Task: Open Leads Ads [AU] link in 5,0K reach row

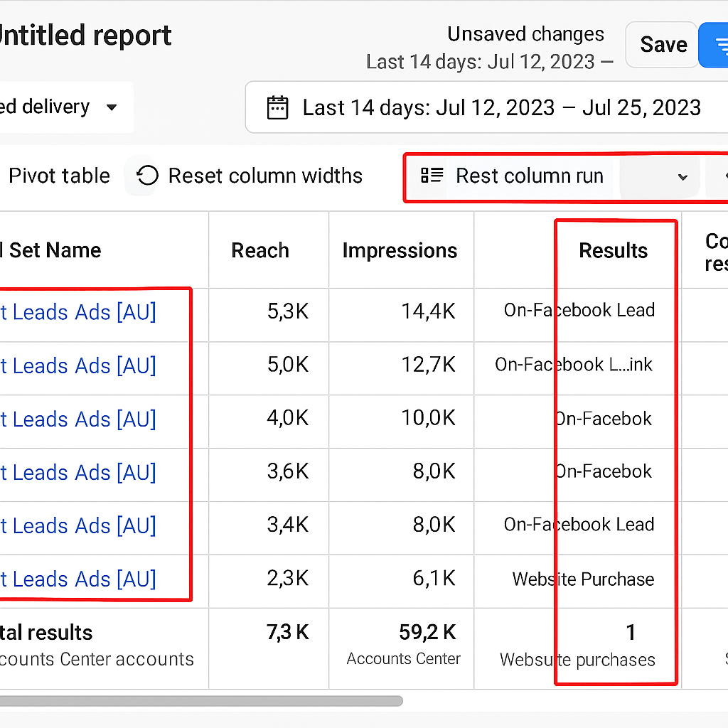Action: pos(78,366)
